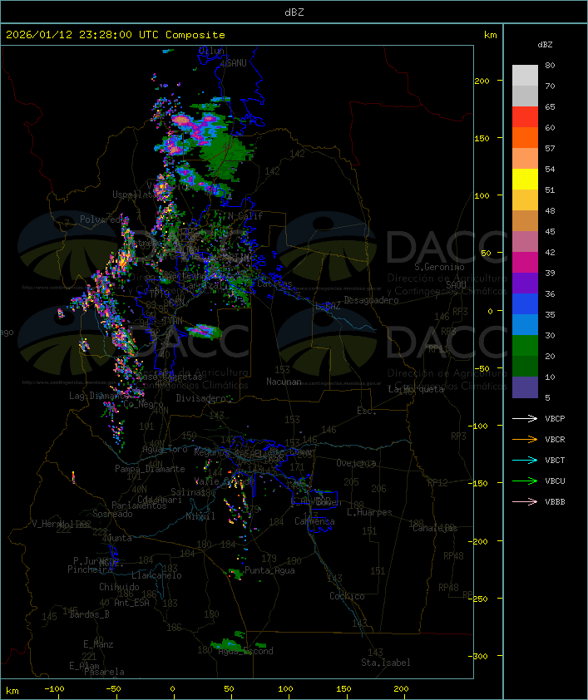588x700 pixels.
Task: Click the Agua_Escond map label
Action: (x=245, y=651)
